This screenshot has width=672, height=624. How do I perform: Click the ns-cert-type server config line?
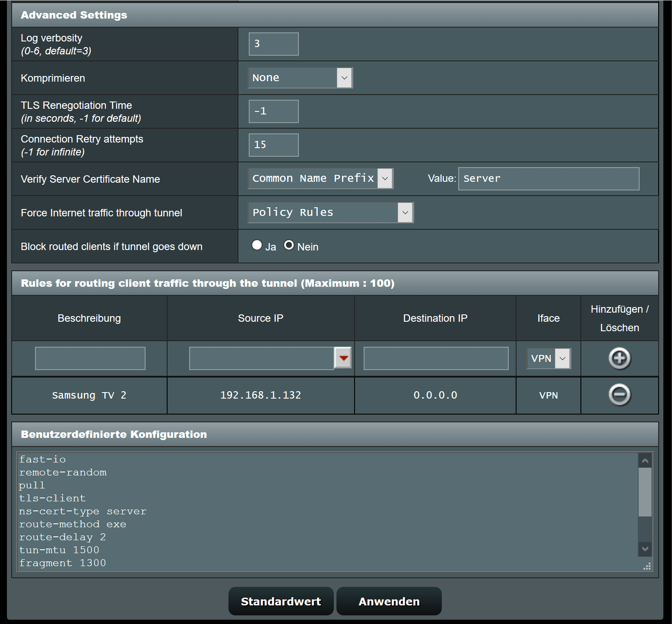tap(83, 511)
